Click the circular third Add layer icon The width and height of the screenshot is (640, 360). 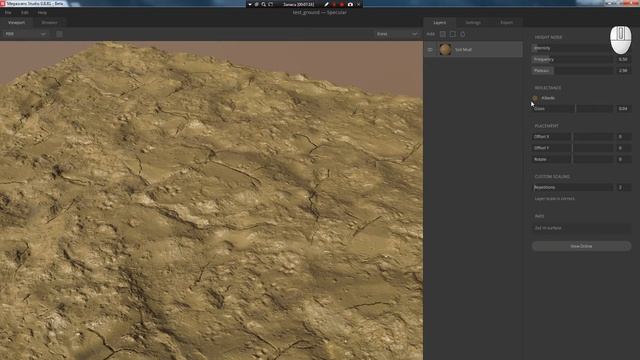coord(462,34)
